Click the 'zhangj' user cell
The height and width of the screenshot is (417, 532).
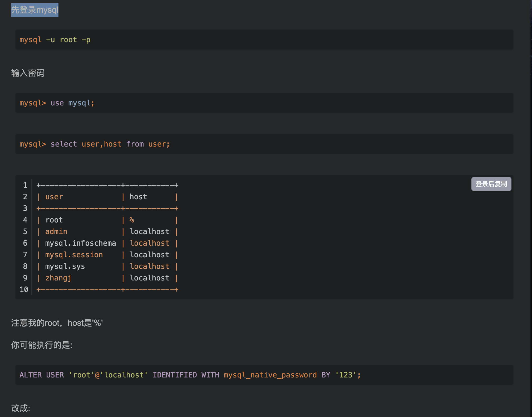click(58, 278)
